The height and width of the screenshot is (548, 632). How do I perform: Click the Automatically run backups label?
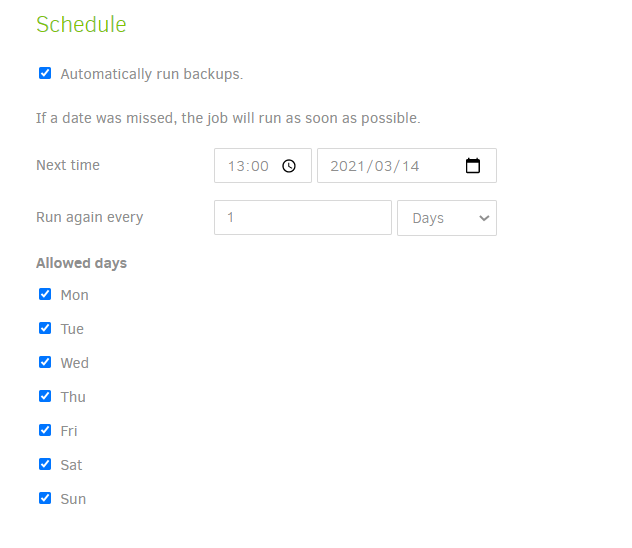(152, 74)
